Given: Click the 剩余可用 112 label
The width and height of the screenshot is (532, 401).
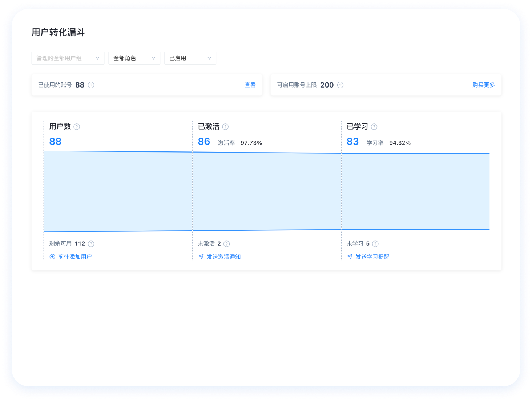Looking at the screenshot, I should pyautogui.click(x=67, y=244).
